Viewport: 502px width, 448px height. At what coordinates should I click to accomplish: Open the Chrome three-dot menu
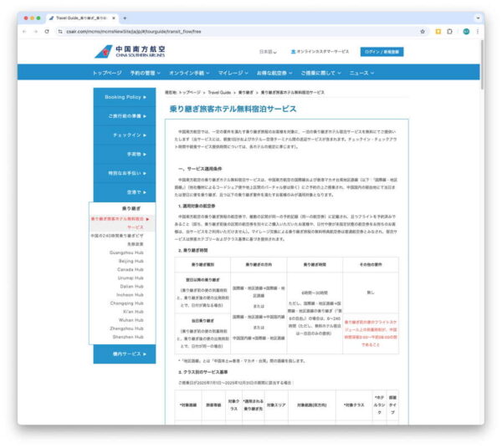point(478,31)
